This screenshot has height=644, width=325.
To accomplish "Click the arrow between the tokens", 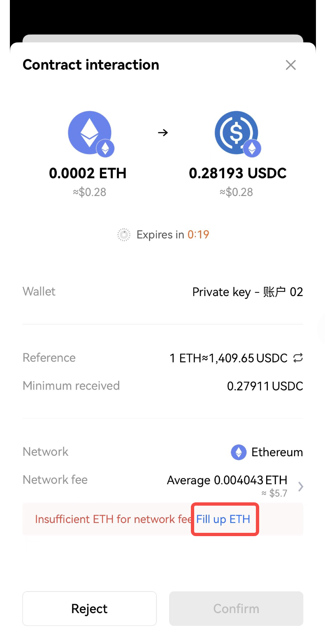I will [163, 133].
